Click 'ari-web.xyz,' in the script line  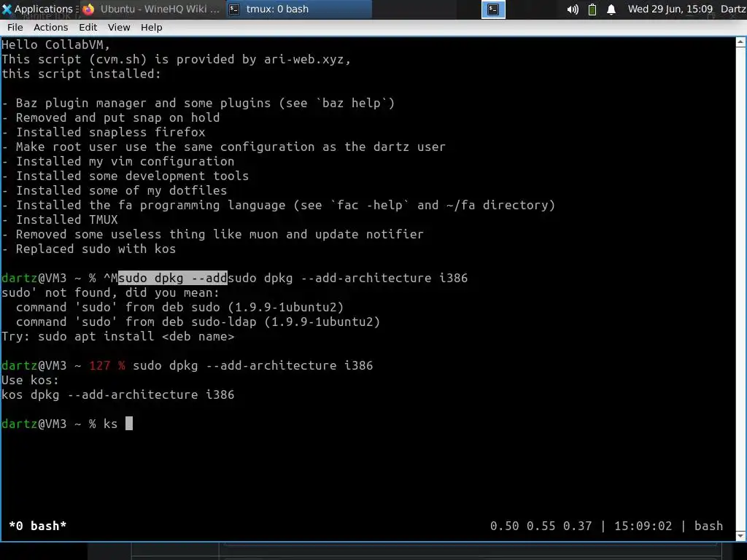(307, 60)
